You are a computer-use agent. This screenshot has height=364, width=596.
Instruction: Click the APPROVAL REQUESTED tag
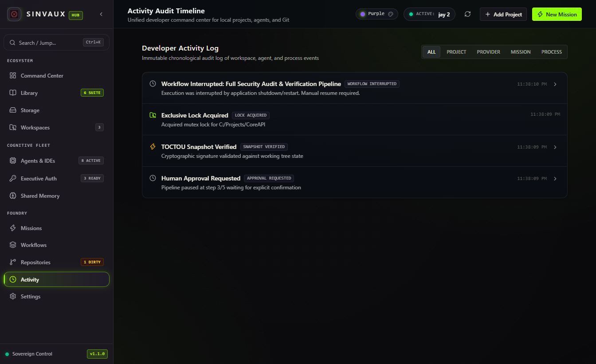click(x=269, y=178)
